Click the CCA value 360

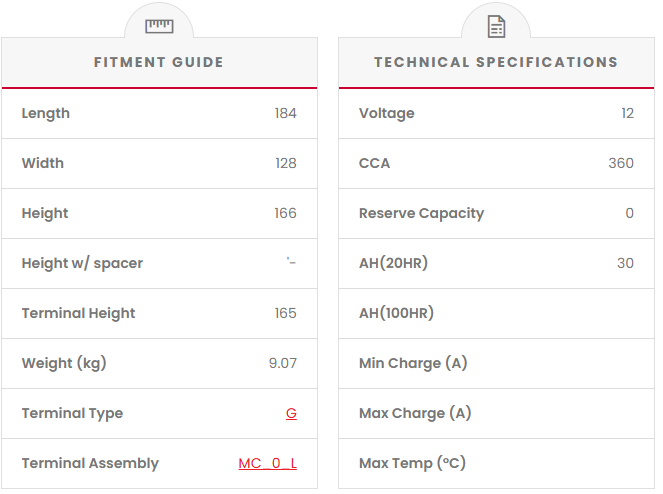[620, 163]
